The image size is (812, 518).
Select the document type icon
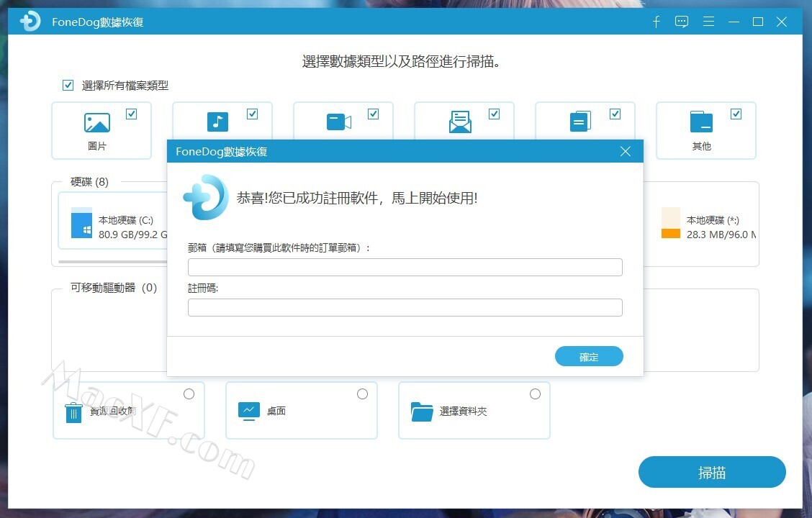coord(580,122)
